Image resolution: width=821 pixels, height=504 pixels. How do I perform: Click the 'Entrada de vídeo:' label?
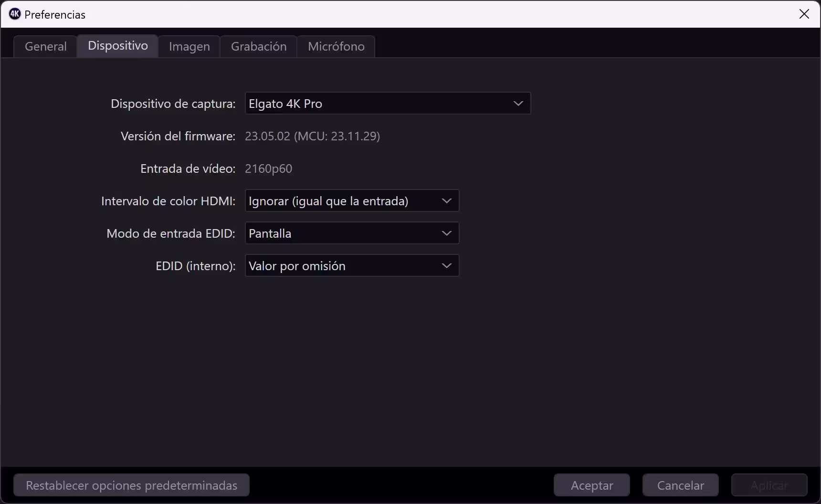[x=188, y=168]
